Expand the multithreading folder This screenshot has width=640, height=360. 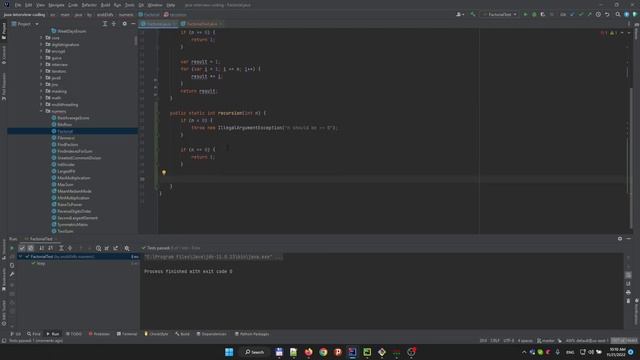pyautogui.click(x=42, y=104)
